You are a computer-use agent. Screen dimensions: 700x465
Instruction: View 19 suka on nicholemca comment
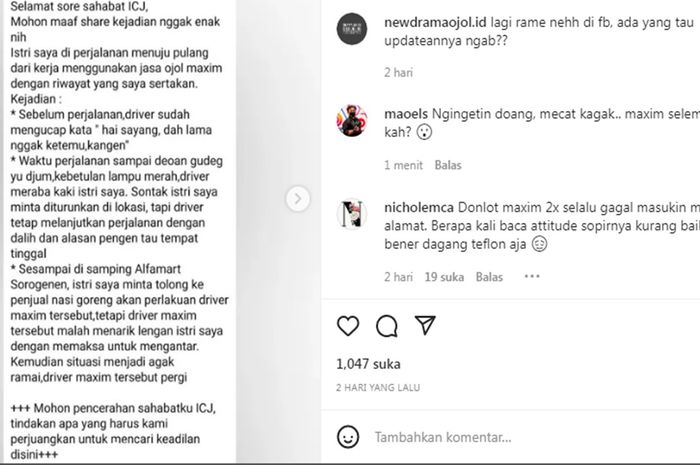444,277
